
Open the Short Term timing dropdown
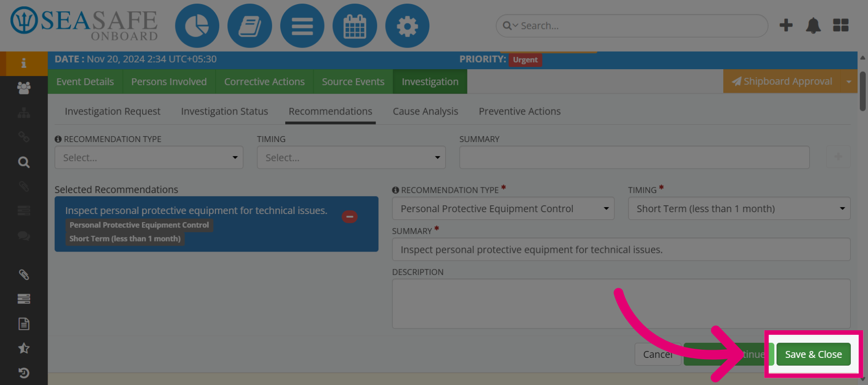[x=739, y=209]
